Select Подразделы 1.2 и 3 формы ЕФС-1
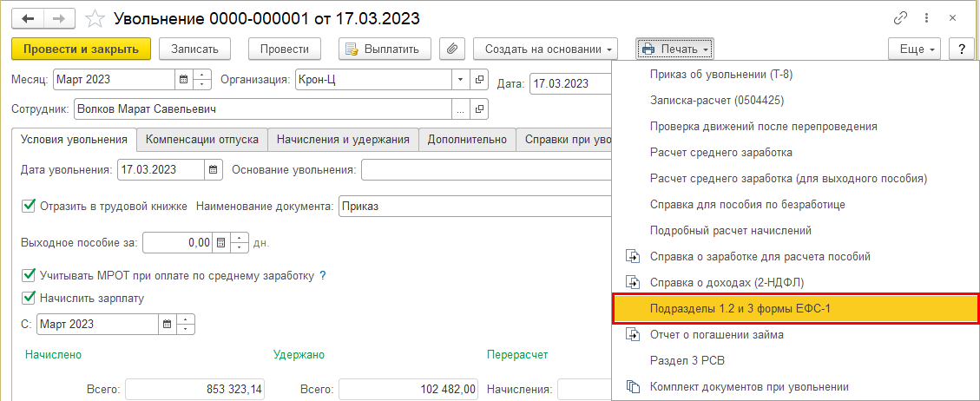This screenshot has height=401, width=980. pyautogui.click(x=795, y=308)
